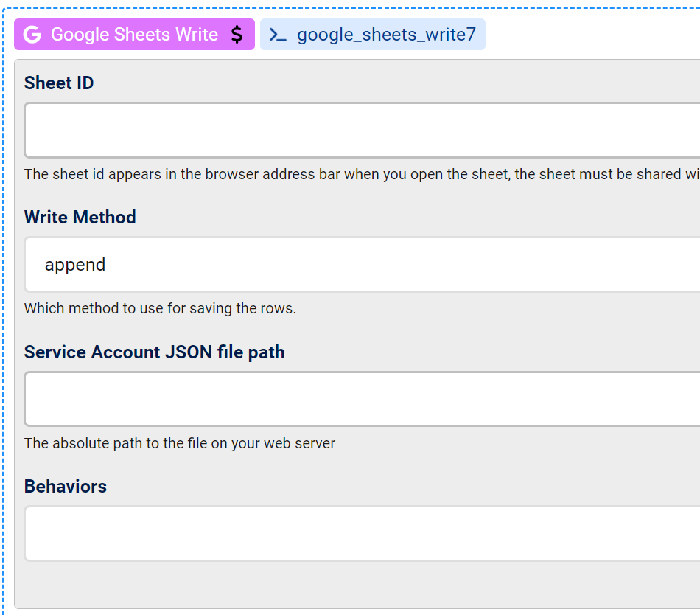
Task: Click the dollar sign icon
Action: coord(237,35)
